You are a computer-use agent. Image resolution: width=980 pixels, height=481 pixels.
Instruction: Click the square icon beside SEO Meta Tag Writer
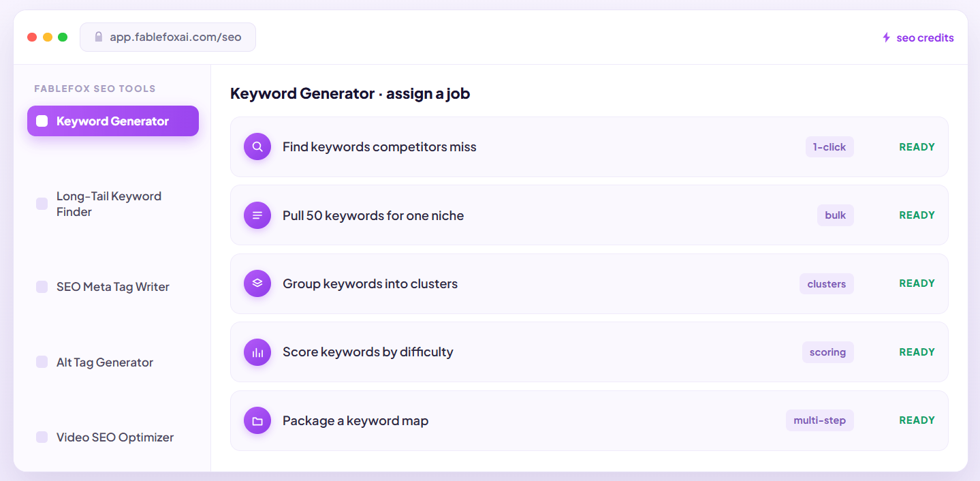coord(42,287)
